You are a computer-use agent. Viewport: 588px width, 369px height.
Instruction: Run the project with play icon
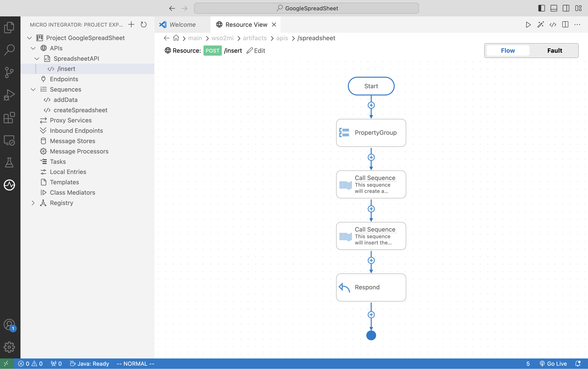click(528, 25)
